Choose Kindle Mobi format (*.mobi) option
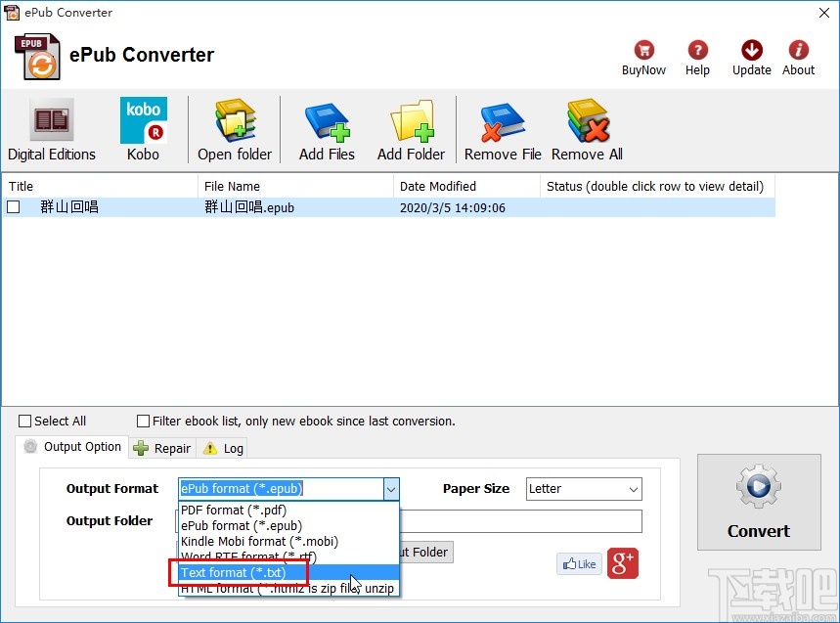The image size is (840, 623). [x=288, y=541]
